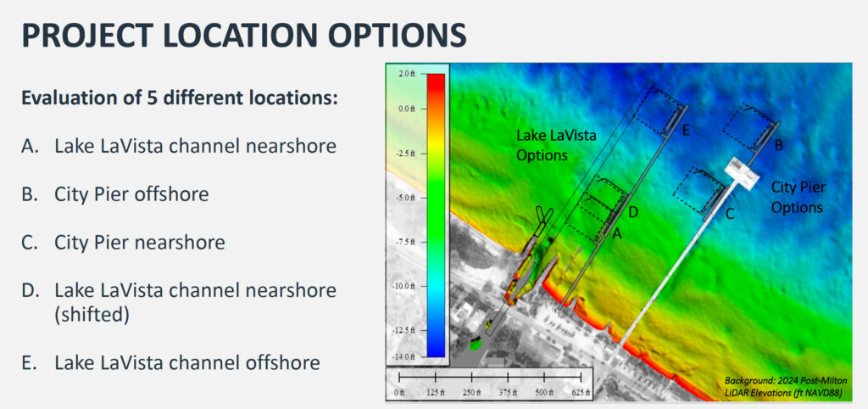Image resolution: width=868 pixels, height=409 pixels.
Task: Click the "PROJECT LOCATION OPTIONS" slide title
Action: (244, 36)
